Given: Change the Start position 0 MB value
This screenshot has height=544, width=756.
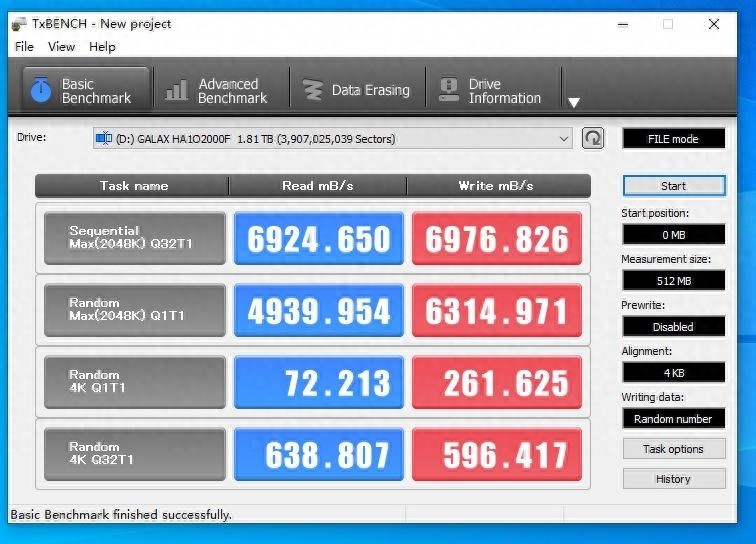Looking at the screenshot, I should click(x=674, y=235).
